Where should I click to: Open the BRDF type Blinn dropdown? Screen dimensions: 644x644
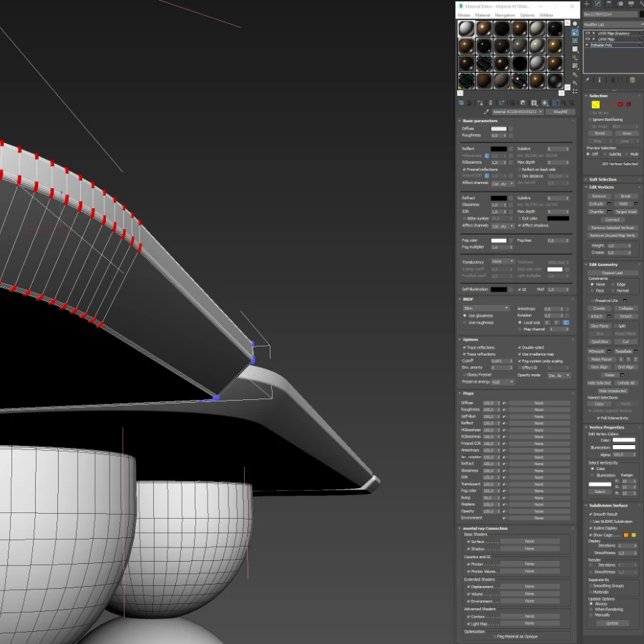click(487, 308)
